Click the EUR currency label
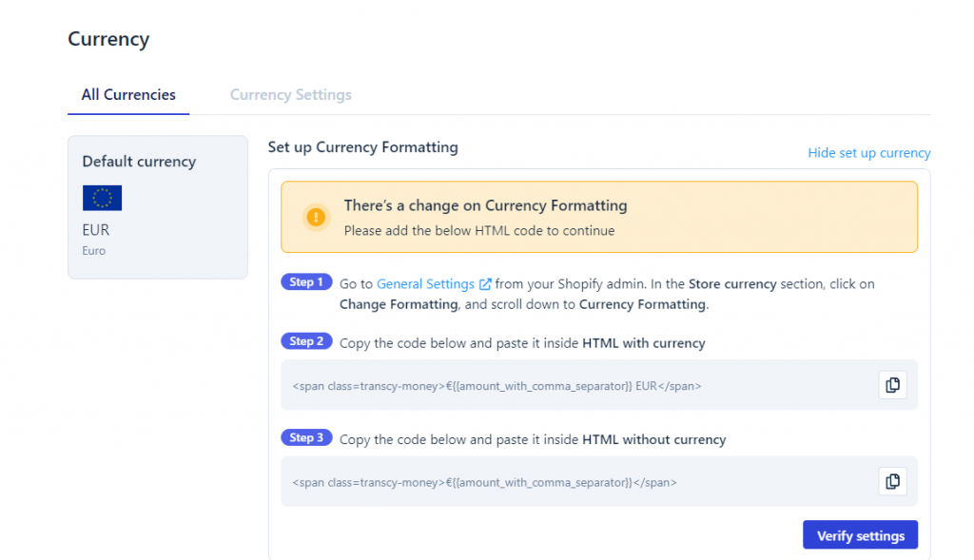 coord(95,229)
